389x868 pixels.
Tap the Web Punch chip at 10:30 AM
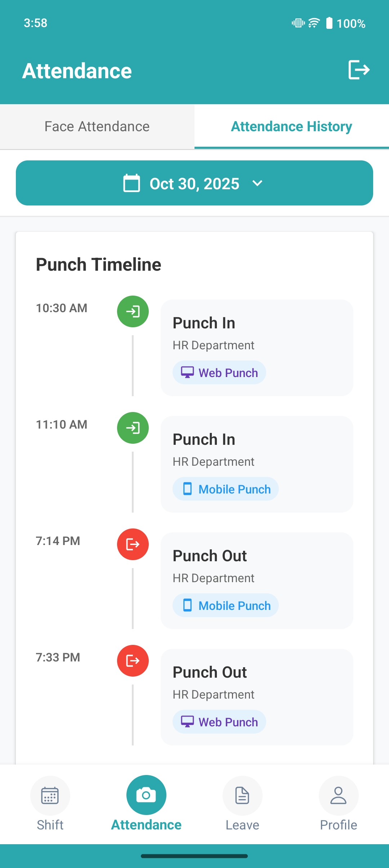(219, 373)
